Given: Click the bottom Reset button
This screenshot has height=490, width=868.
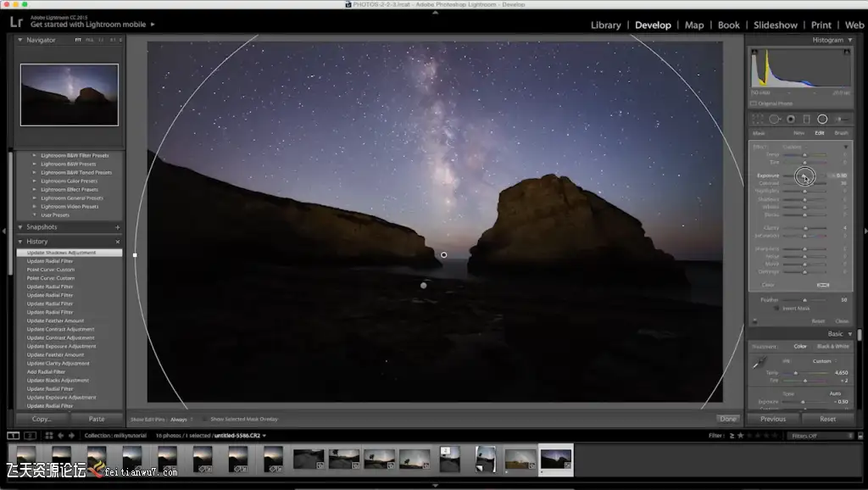Looking at the screenshot, I should pyautogui.click(x=827, y=419).
